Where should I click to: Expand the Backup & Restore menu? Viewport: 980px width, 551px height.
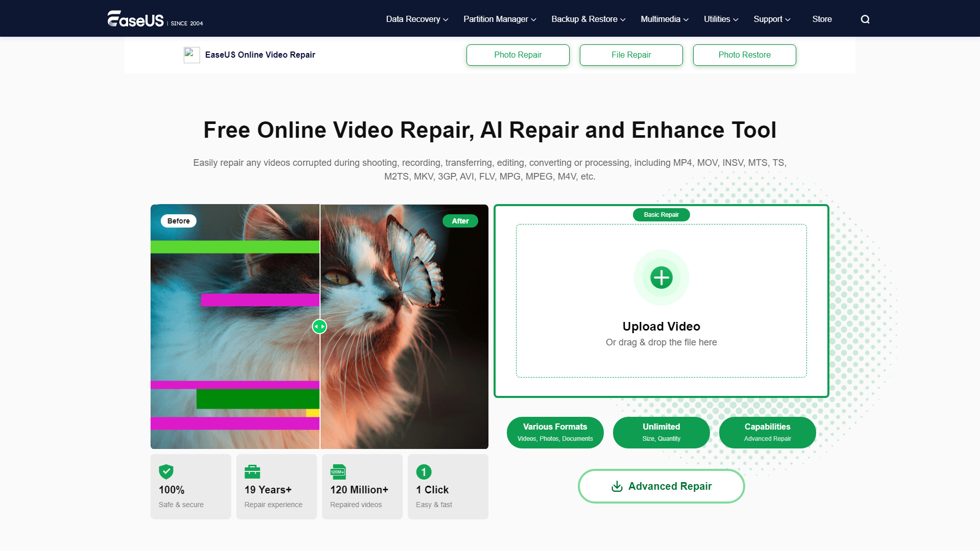pyautogui.click(x=588, y=19)
